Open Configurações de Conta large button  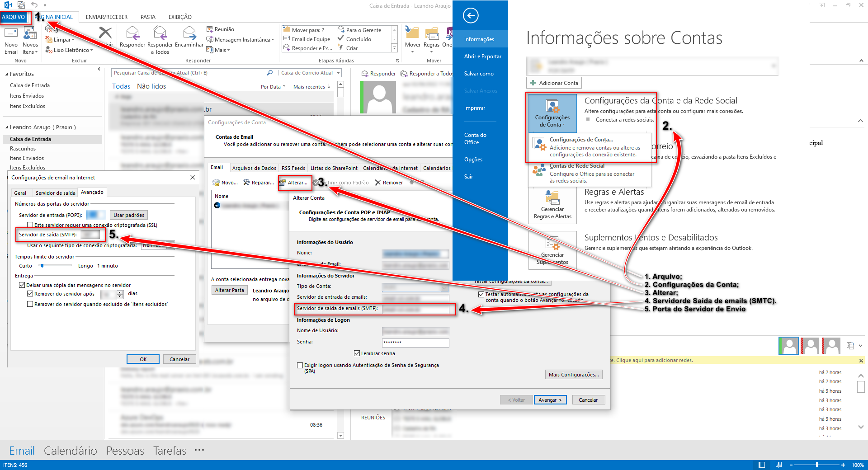[x=552, y=113]
